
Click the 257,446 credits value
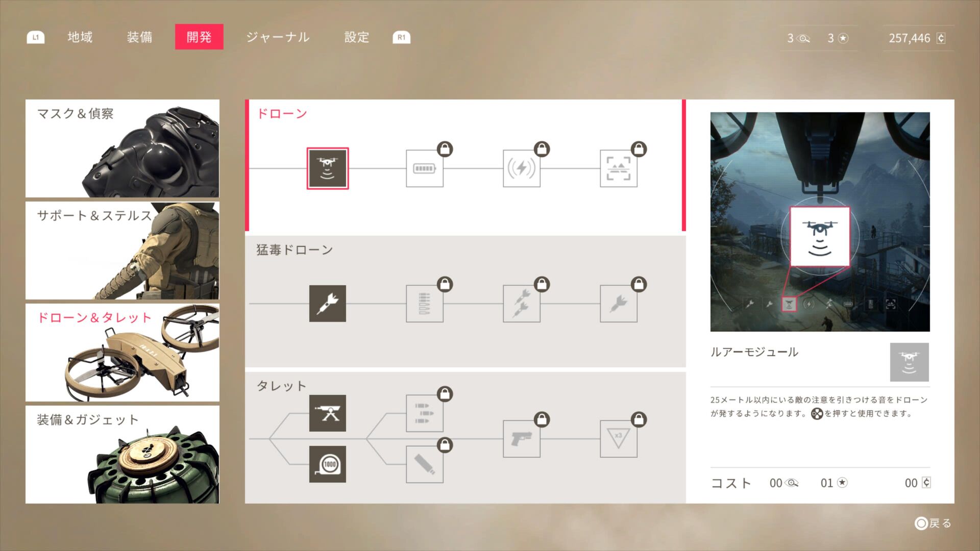(910, 38)
